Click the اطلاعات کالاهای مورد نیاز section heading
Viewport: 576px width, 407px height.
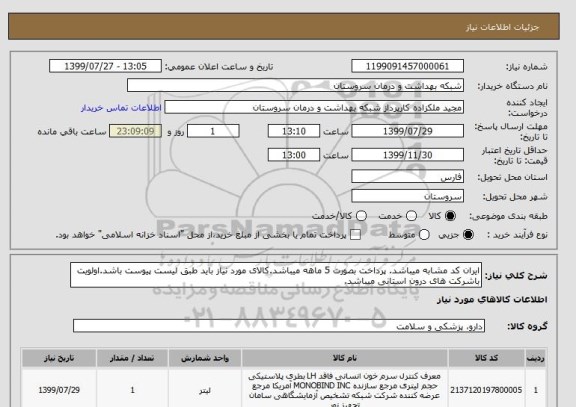pyautogui.click(x=492, y=300)
